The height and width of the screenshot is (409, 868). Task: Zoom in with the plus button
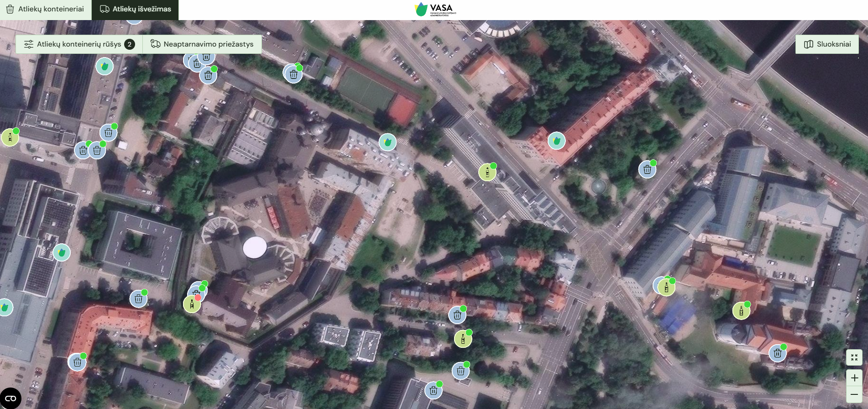pyautogui.click(x=854, y=378)
